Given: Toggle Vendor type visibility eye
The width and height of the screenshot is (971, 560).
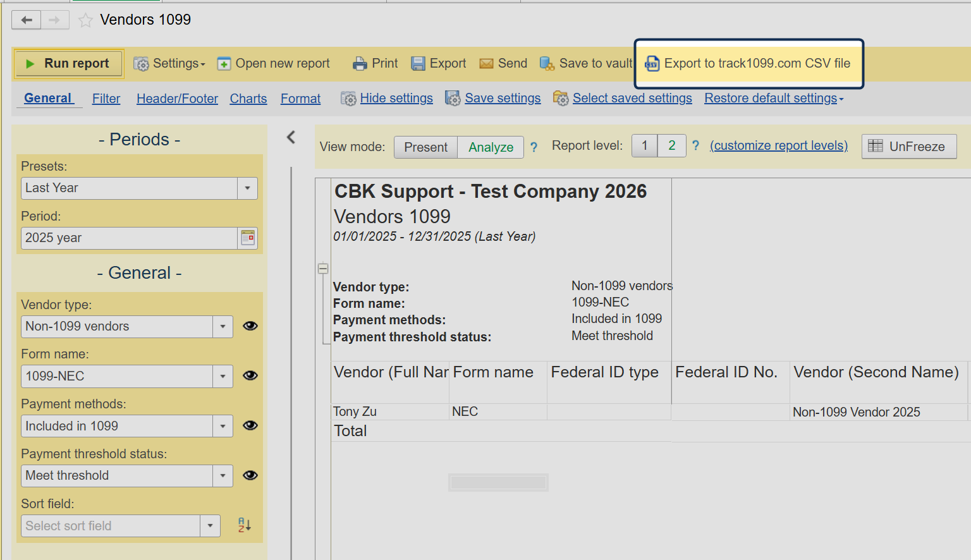Looking at the screenshot, I should click(x=250, y=326).
